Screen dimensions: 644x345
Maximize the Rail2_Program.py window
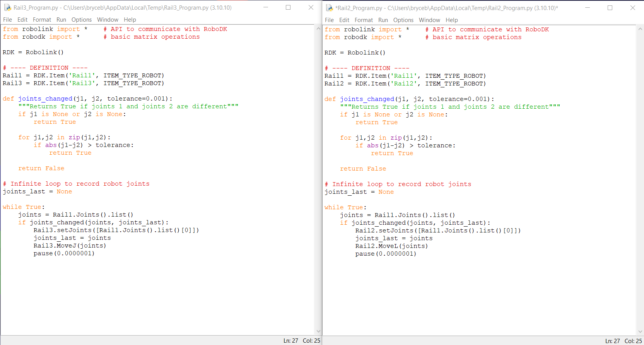(610, 8)
